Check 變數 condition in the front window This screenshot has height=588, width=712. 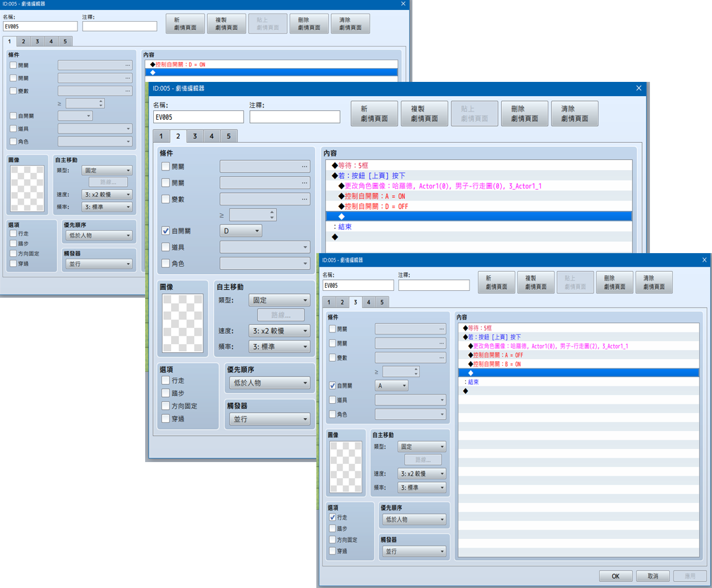pyautogui.click(x=333, y=358)
